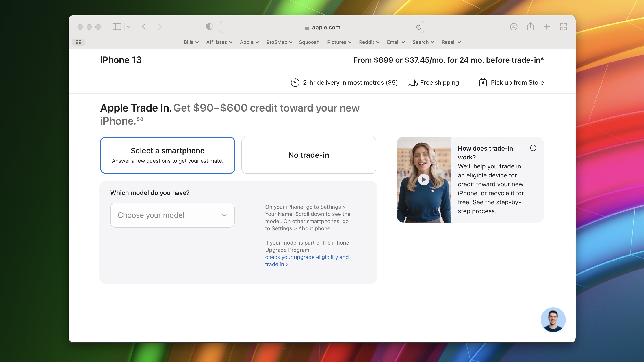
Task: Open the Downloads list
Action: coord(514,27)
